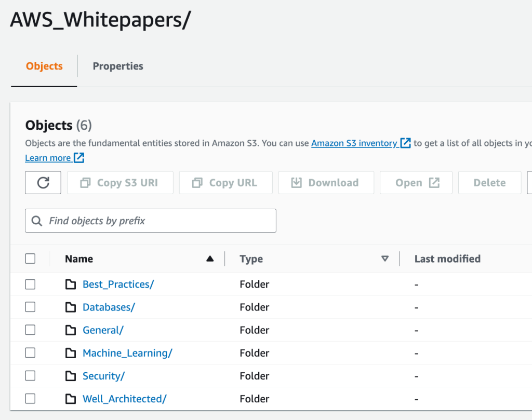Screen dimensions: 532x420
Task: Click the download arrow icon on Download button
Action: [297, 182]
